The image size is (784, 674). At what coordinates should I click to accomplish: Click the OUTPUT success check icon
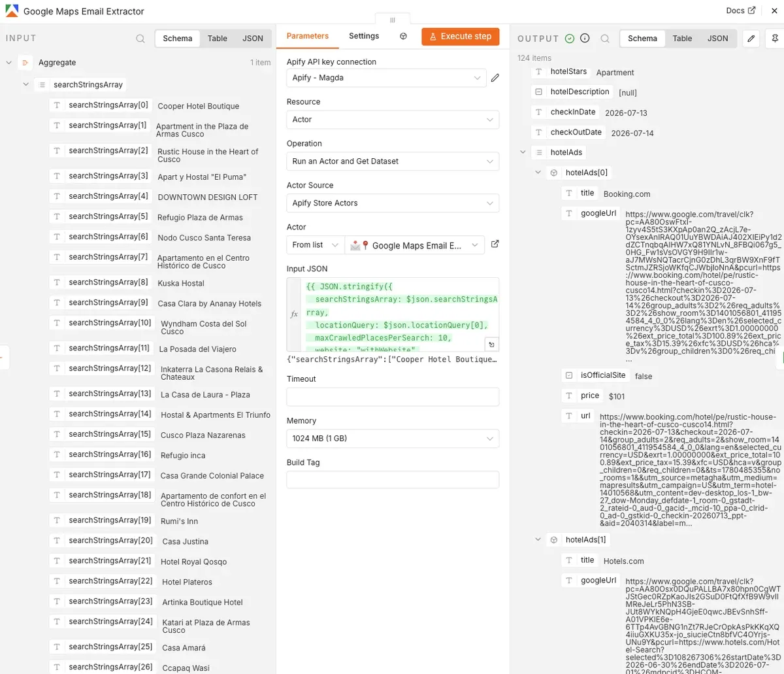click(x=570, y=39)
